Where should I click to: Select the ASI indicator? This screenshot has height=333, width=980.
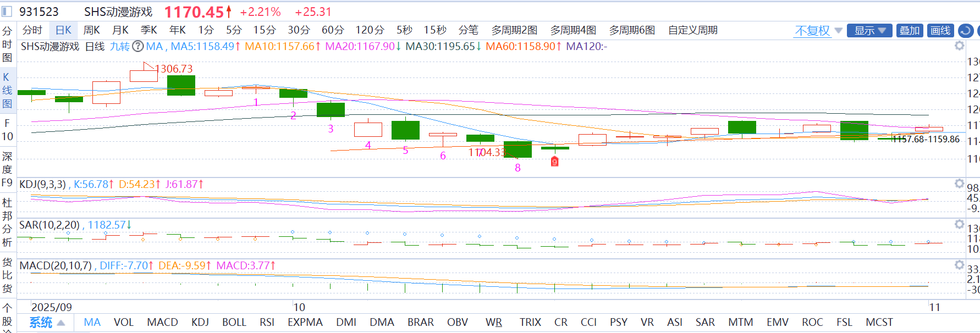[675, 323]
